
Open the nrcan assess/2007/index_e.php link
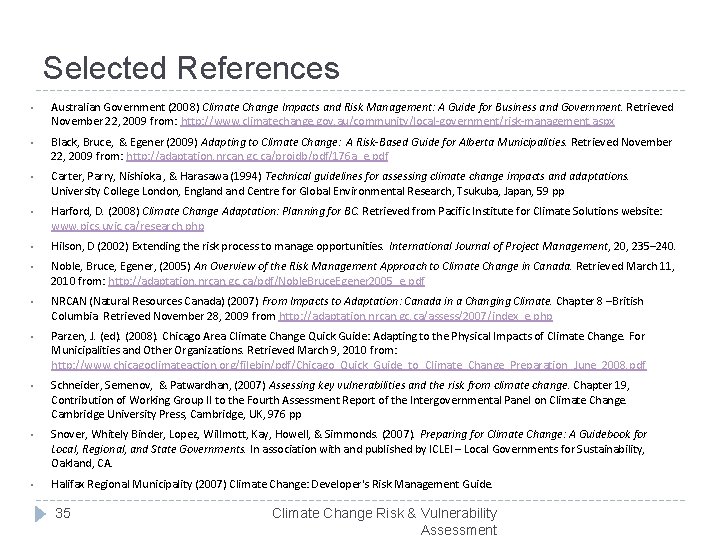click(x=415, y=316)
